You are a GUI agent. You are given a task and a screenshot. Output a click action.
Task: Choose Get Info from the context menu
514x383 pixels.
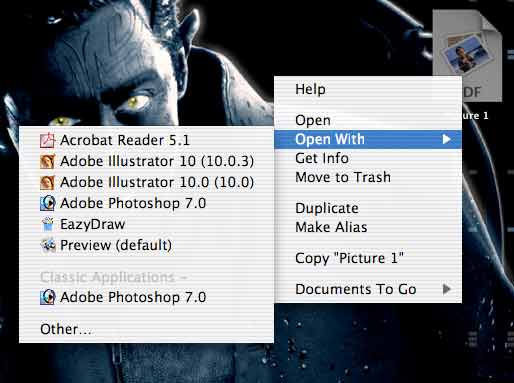click(x=322, y=158)
